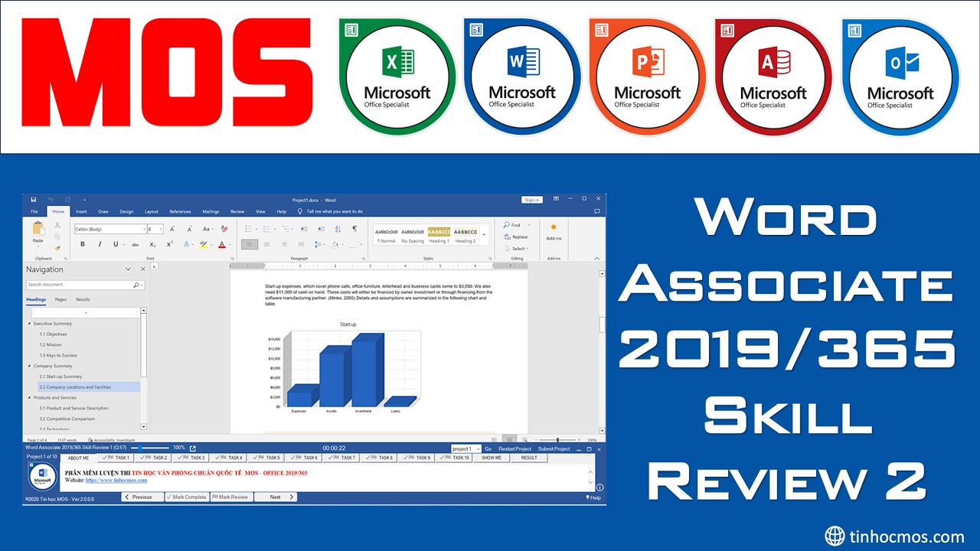
Task: Collapse the Executive Summary heading
Action: tap(30, 324)
